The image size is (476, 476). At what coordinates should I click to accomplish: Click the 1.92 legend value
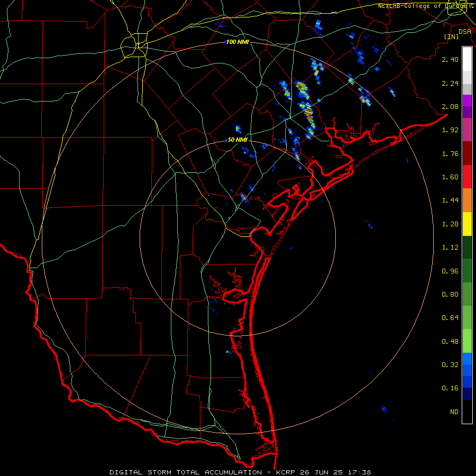pyautogui.click(x=450, y=130)
